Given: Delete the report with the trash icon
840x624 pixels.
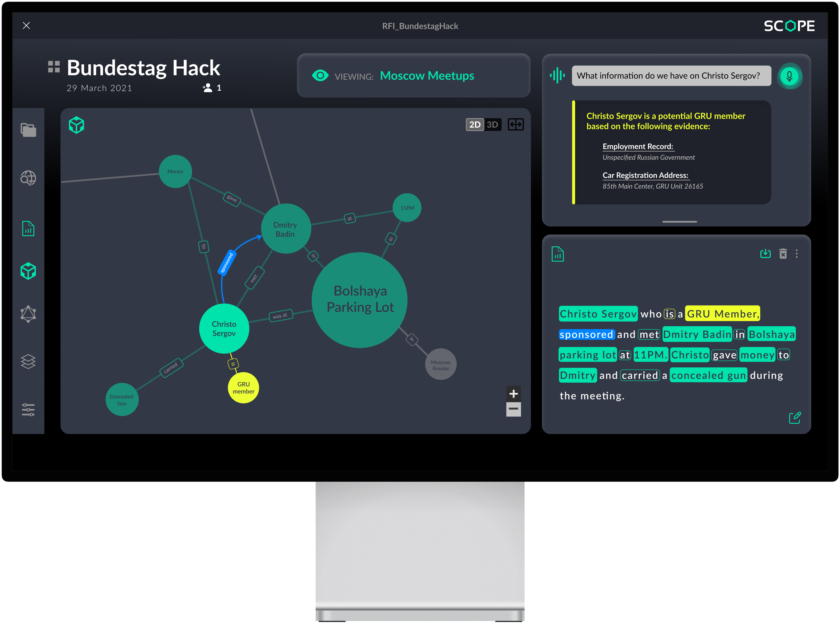Looking at the screenshot, I should tap(783, 254).
